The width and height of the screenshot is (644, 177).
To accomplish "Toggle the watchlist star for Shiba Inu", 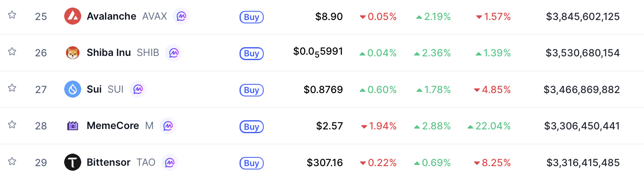I will tap(12, 51).
